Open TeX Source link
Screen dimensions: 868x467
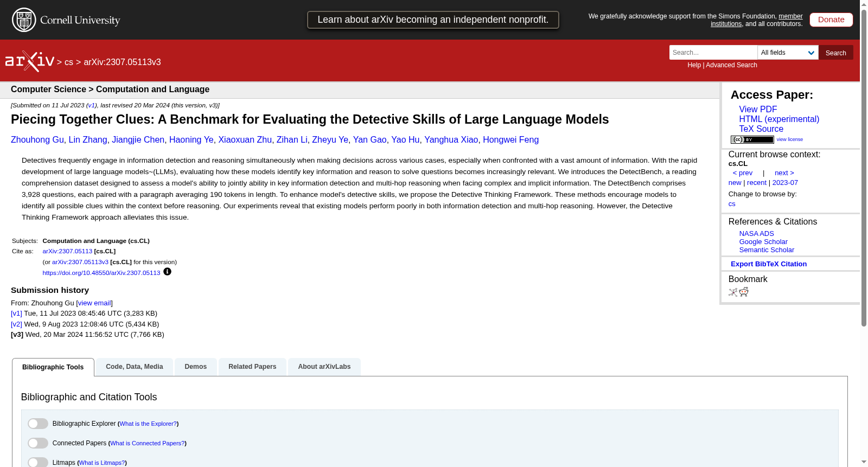pyautogui.click(x=761, y=129)
